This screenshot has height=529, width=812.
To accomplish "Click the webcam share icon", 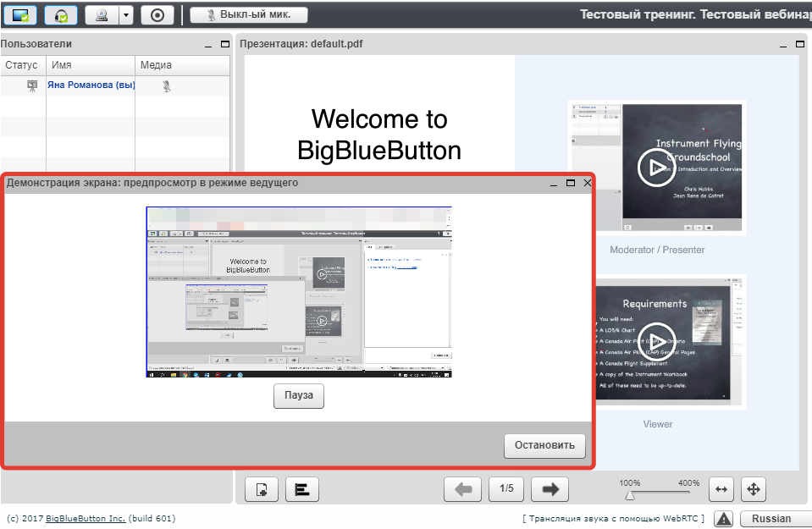I will click(x=102, y=15).
